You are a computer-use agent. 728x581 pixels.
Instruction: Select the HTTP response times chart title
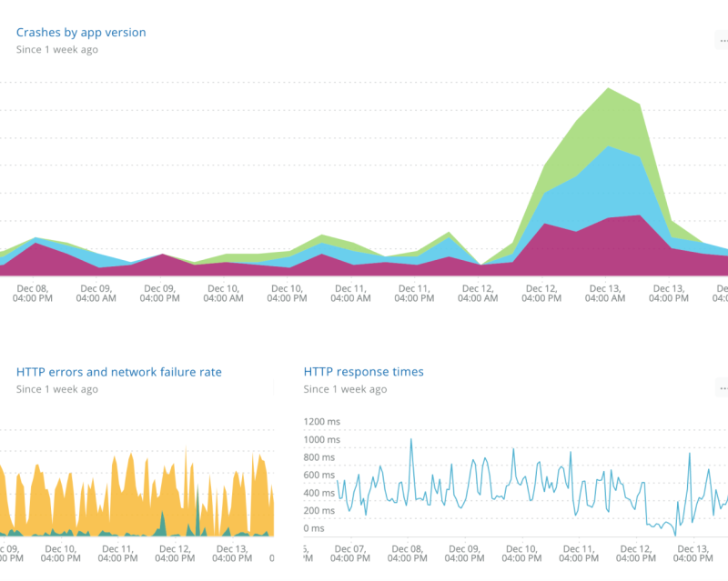point(363,372)
